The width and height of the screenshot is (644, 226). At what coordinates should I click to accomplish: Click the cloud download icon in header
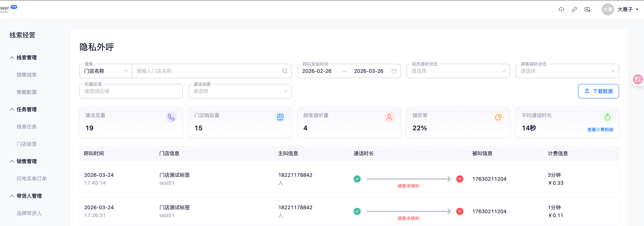click(x=561, y=10)
